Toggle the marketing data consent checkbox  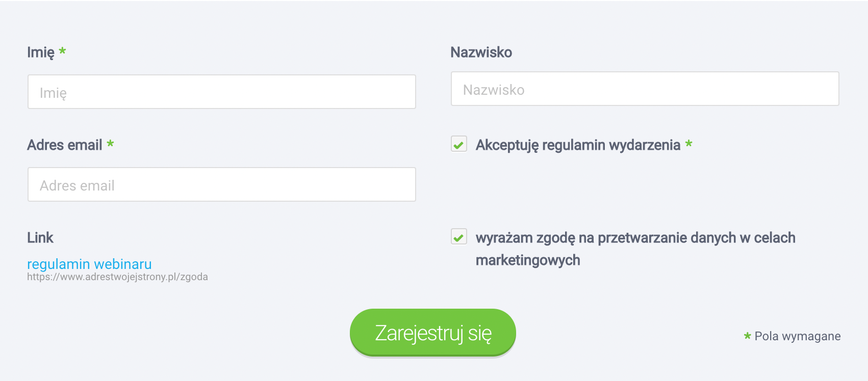pyautogui.click(x=459, y=237)
